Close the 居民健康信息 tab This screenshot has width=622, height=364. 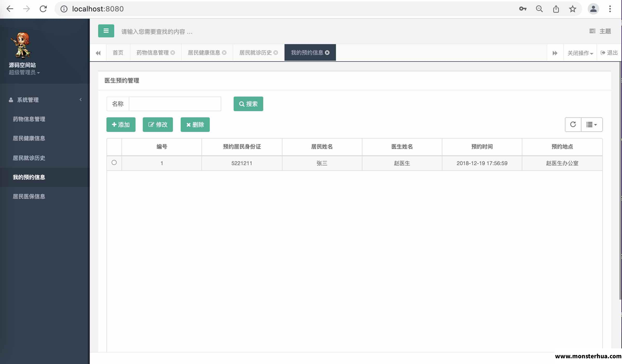pyautogui.click(x=224, y=53)
